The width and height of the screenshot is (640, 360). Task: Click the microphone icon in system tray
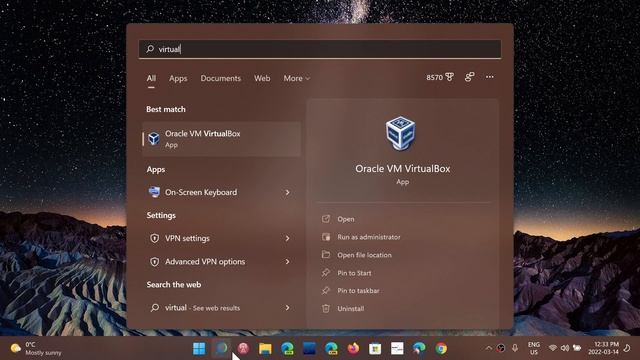point(515,348)
